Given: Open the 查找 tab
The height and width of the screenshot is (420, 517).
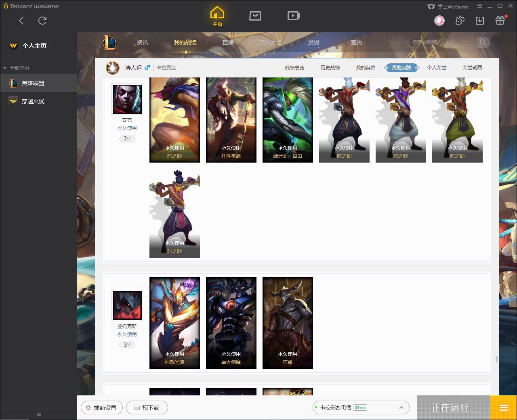Looking at the screenshot, I should pos(356,42).
